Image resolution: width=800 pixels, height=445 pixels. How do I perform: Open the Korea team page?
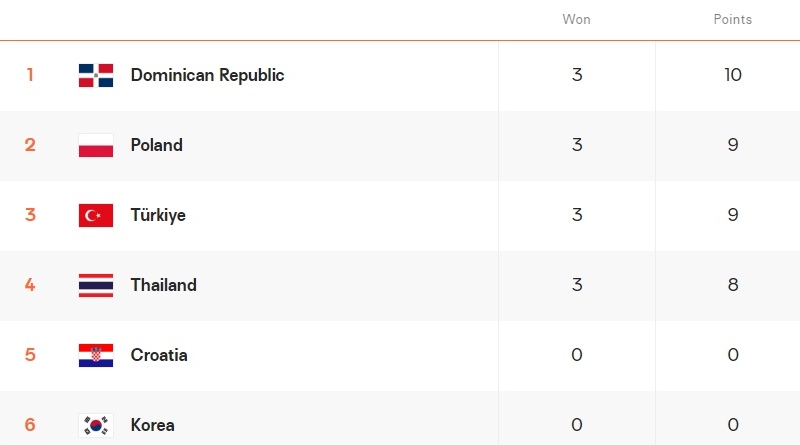(x=152, y=425)
